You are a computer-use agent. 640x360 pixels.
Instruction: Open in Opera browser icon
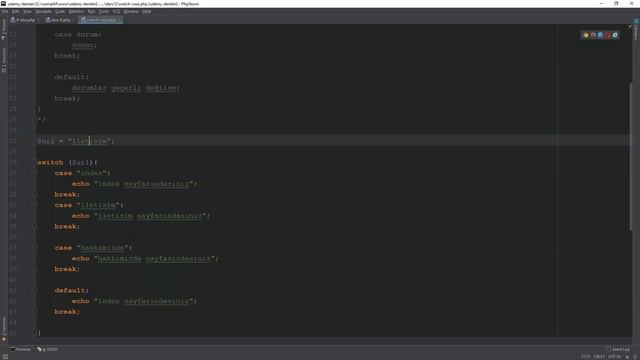coord(608,35)
